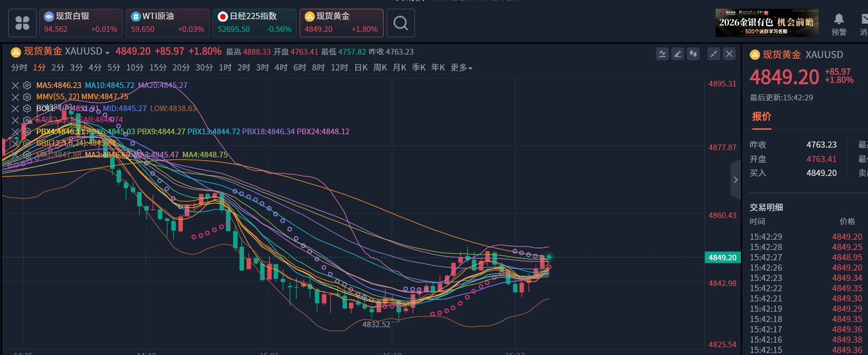Expand the XAUUSD symbol dropdown
Image resolution: width=868 pixels, height=355 pixels.
(107, 52)
